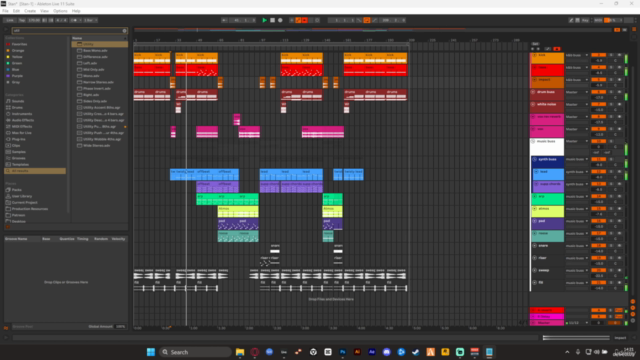The width and height of the screenshot is (640, 360).
Task: Click the Windows Start button
Action: 151,352
